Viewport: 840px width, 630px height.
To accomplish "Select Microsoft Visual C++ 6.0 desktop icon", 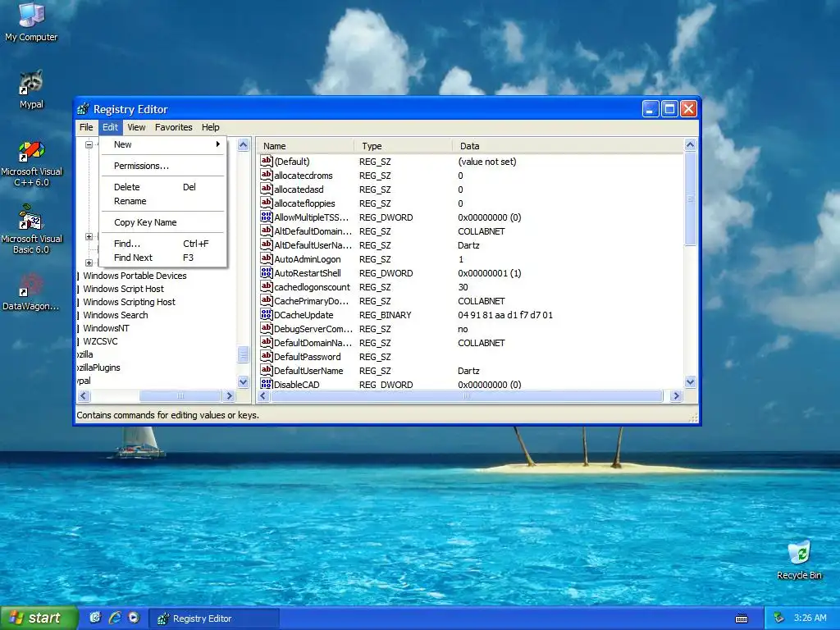I will [31, 163].
